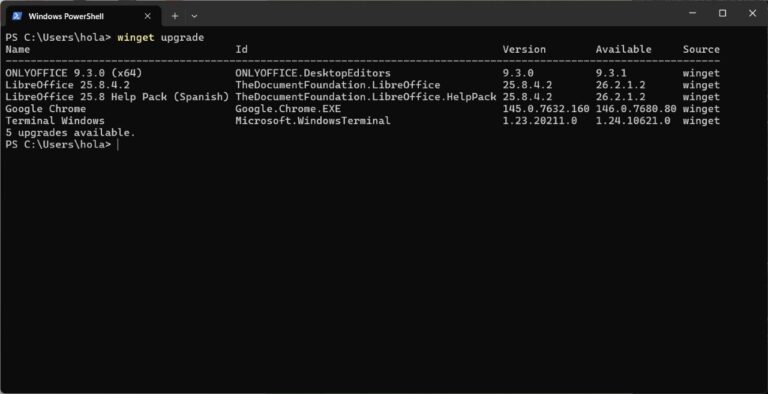This screenshot has width=768, height=394.
Task: Click the 'Id' column header
Action: pos(241,49)
